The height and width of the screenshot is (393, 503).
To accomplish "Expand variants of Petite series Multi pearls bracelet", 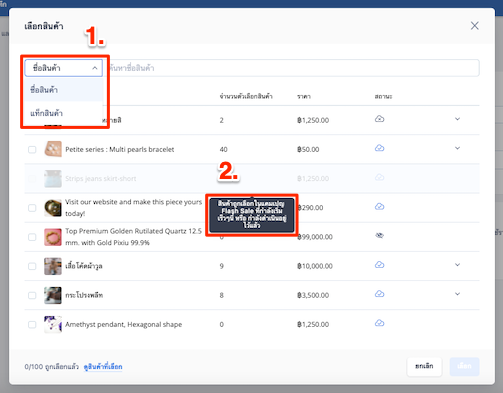I will point(457,148).
